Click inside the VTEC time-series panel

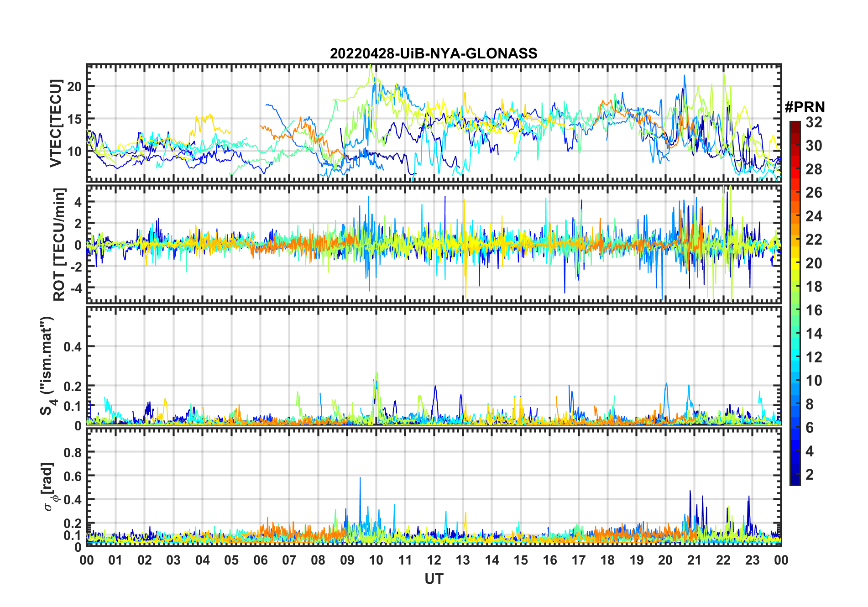tap(434, 123)
